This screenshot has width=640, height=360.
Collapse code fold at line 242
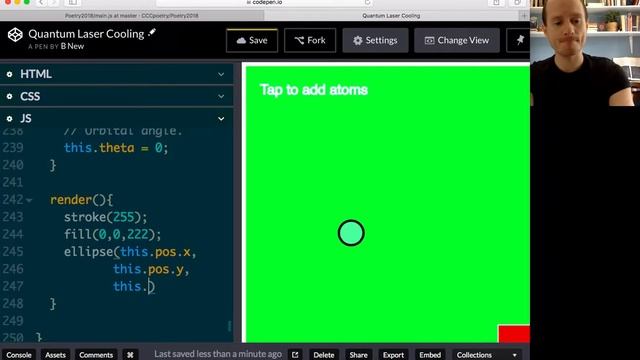[29, 200]
